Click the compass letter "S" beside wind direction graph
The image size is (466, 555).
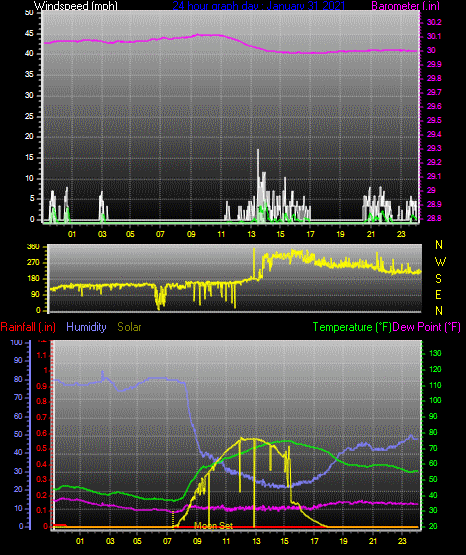point(438,279)
